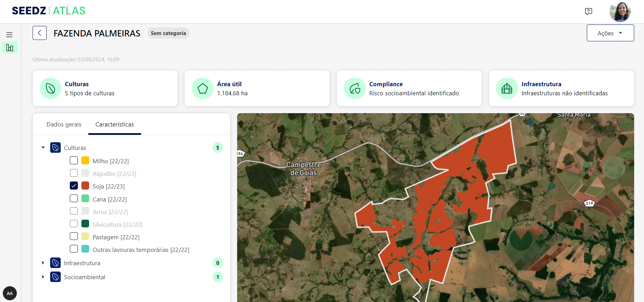Enable the Pastagem [22/22] checkbox
The width and height of the screenshot is (644, 302).
74,236
